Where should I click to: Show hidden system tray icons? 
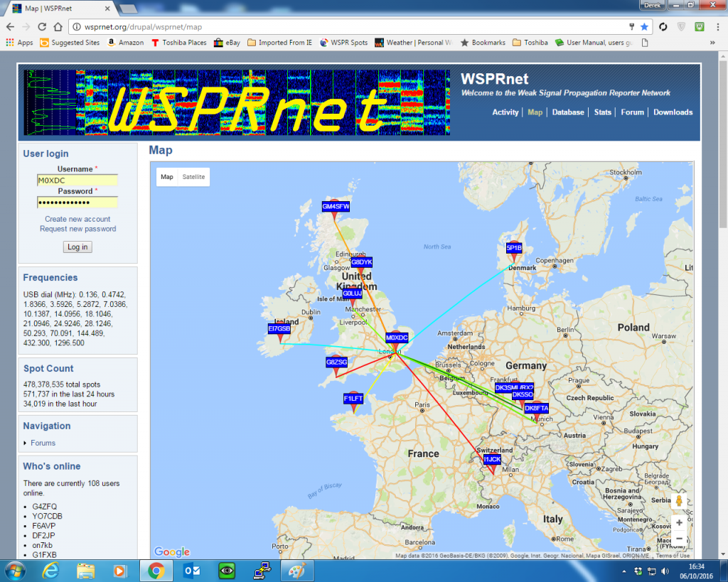click(624, 571)
